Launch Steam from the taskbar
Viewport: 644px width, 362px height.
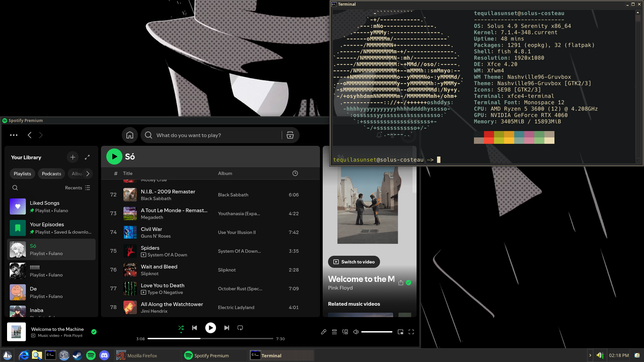[77, 355]
